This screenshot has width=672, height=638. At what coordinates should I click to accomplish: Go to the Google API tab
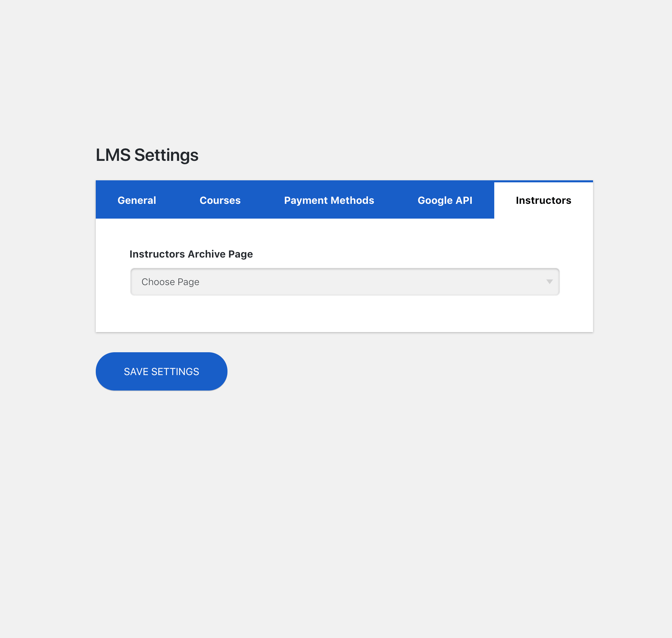(445, 200)
